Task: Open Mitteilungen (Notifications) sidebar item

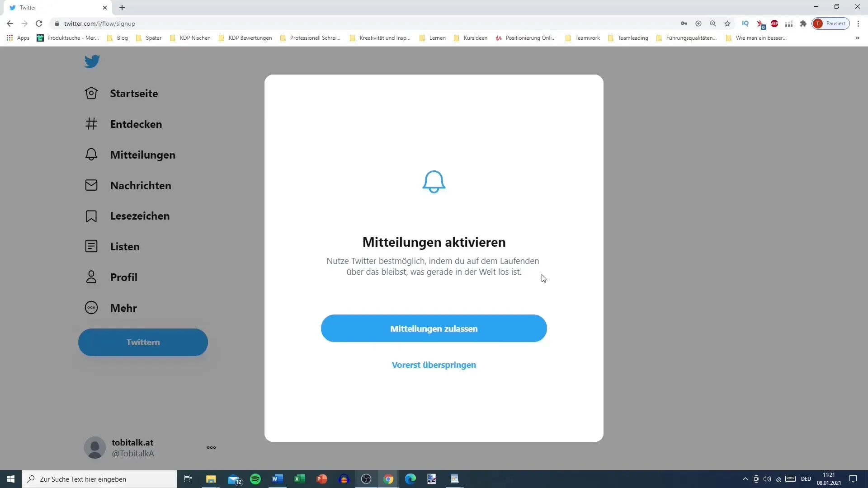Action: tap(142, 155)
